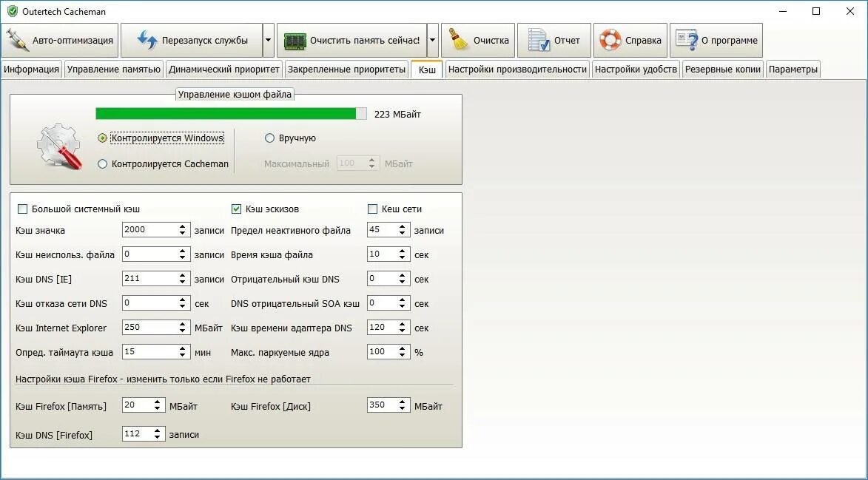Click the Кэш значка spinner arrows

(x=183, y=230)
